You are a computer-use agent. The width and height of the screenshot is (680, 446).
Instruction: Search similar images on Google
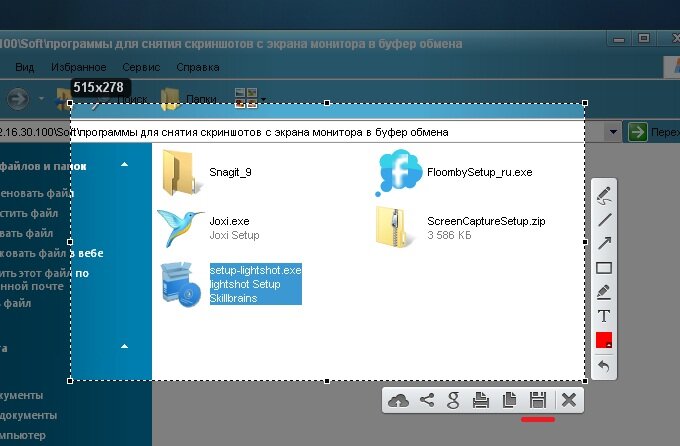coord(453,400)
